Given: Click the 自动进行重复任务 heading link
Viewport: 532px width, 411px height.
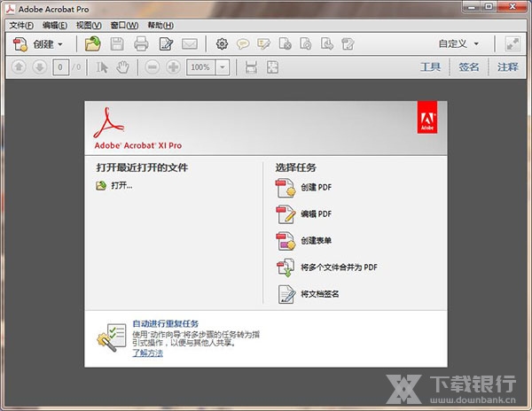Looking at the screenshot, I should 166,323.
